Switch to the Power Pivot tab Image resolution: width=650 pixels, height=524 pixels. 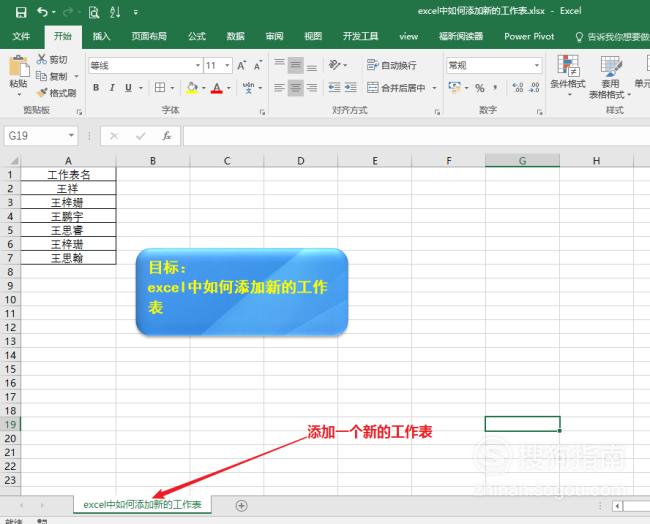tap(529, 36)
